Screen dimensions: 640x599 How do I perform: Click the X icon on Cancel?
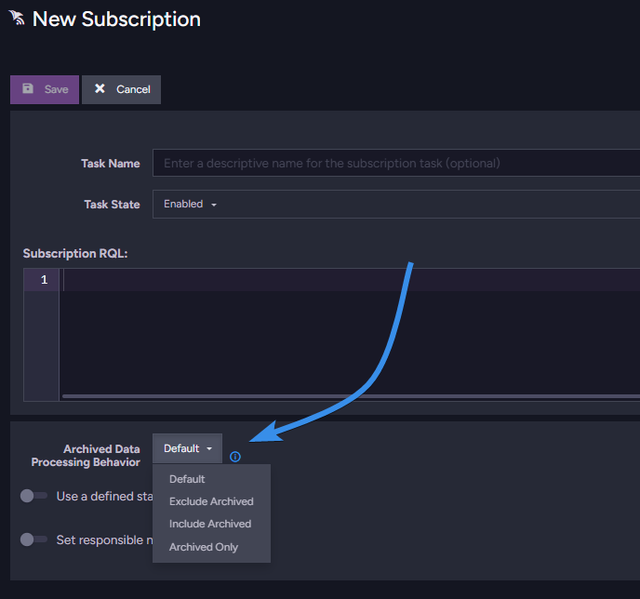coord(100,89)
